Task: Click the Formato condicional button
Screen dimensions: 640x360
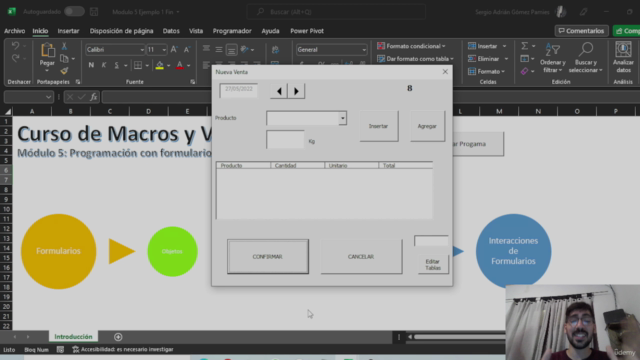Action: point(411,46)
